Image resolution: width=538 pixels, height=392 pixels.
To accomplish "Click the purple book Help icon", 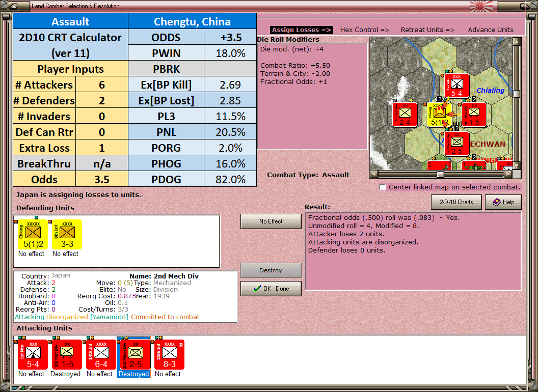I will 497,202.
